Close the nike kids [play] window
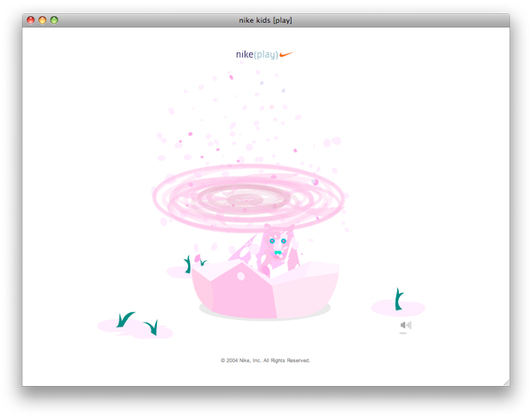Image resolution: width=532 pixels, height=417 pixels. point(31,20)
